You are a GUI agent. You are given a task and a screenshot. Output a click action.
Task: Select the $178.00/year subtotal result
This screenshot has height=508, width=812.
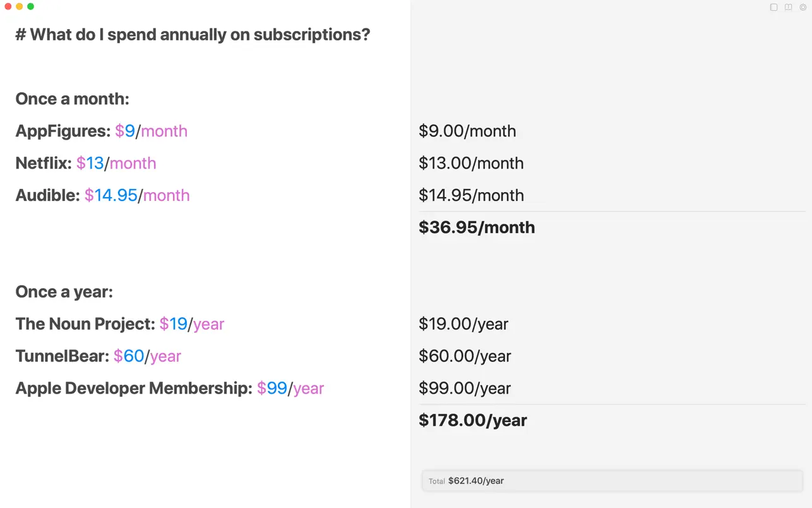(472, 420)
